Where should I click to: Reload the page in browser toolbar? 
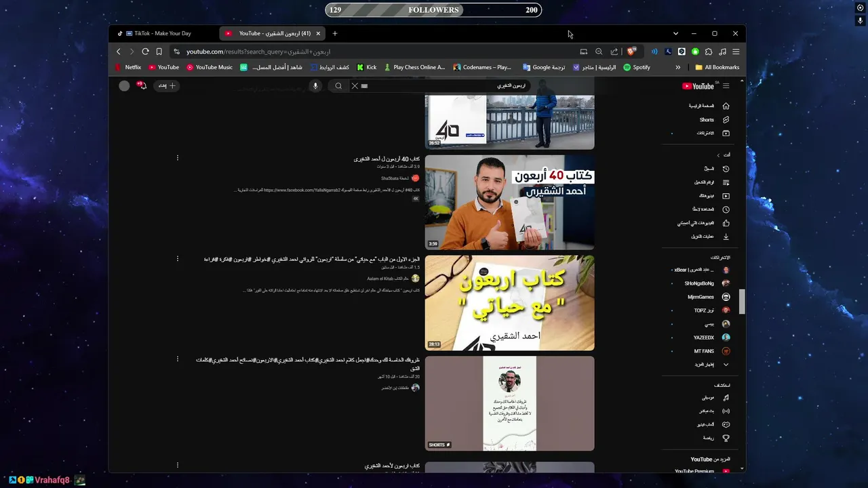pos(145,52)
